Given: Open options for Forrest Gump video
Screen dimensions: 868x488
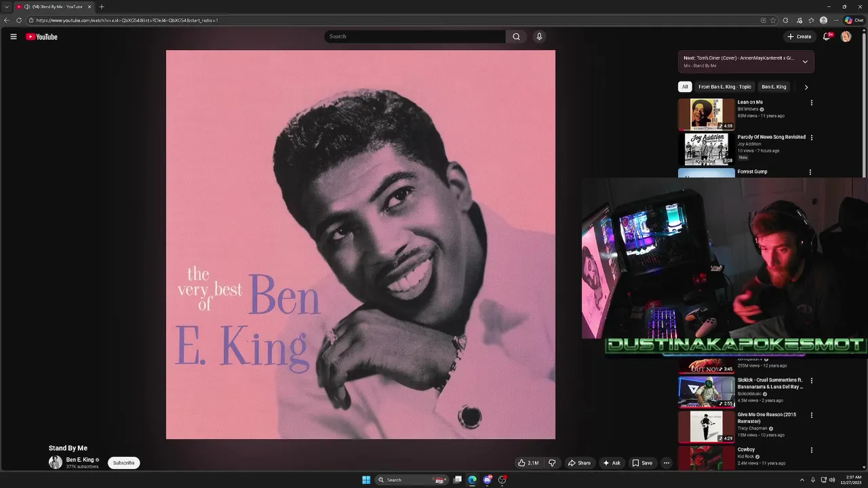Looking at the screenshot, I should point(811,172).
